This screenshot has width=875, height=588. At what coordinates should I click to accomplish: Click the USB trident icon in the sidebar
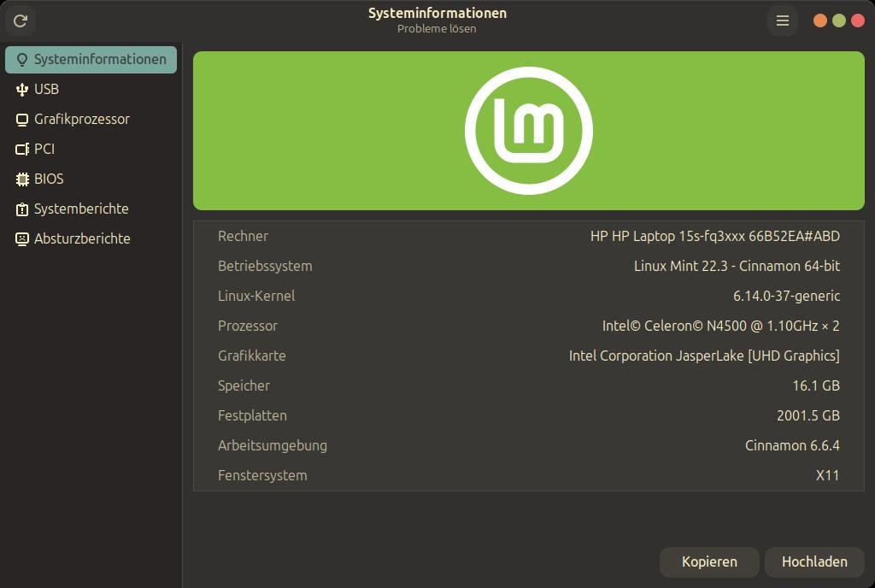pos(21,89)
